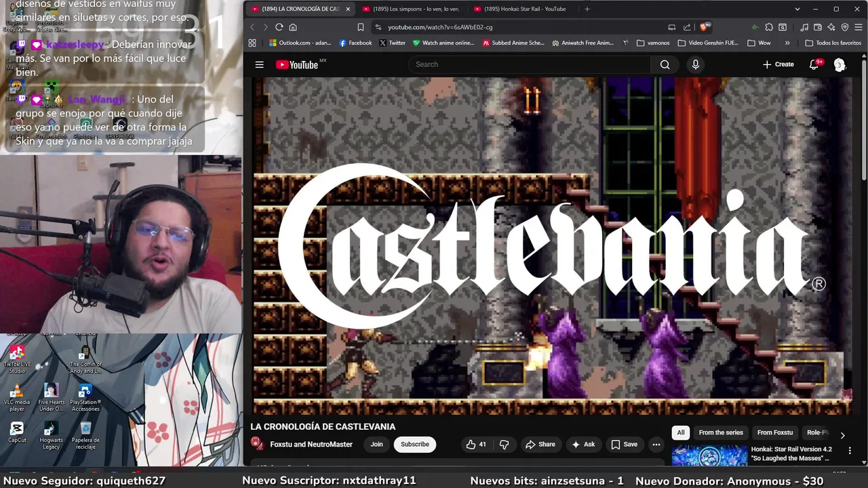Open the YouTube account avatar menu
This screenshot has height=488, width=868.
pyautogui.click(x=840, y=64)
